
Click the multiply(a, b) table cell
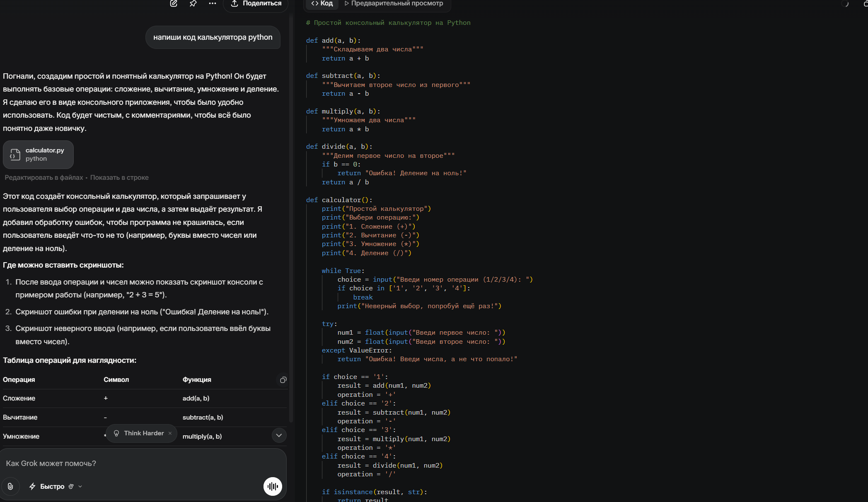[202, 437]
